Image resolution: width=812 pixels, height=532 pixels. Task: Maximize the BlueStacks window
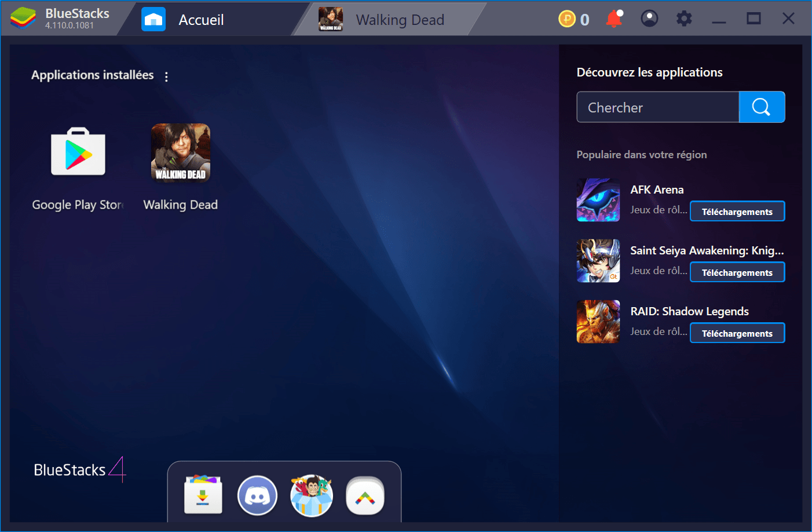pyautogui.click(x=754, y=19)
